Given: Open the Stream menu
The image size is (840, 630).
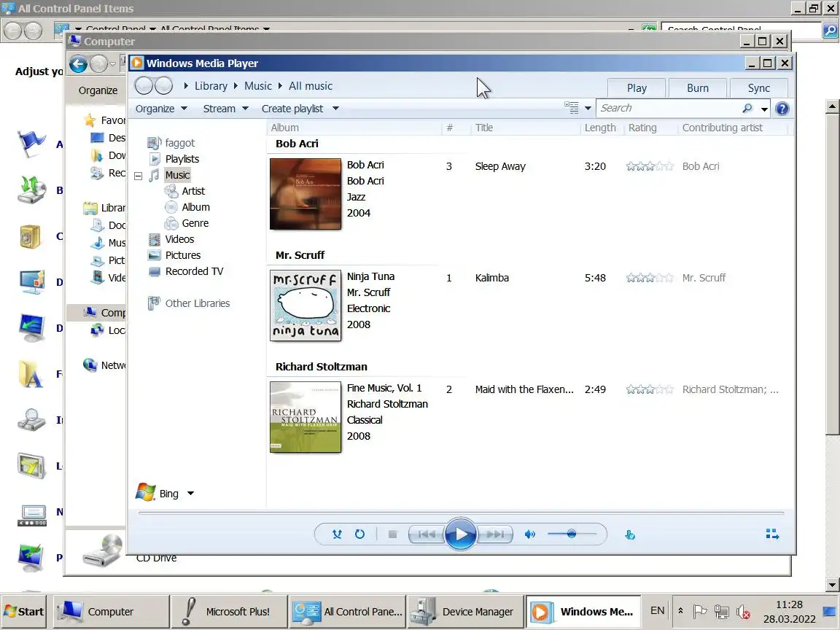Looking at the screenshot, I should click(x=225, y=109).
